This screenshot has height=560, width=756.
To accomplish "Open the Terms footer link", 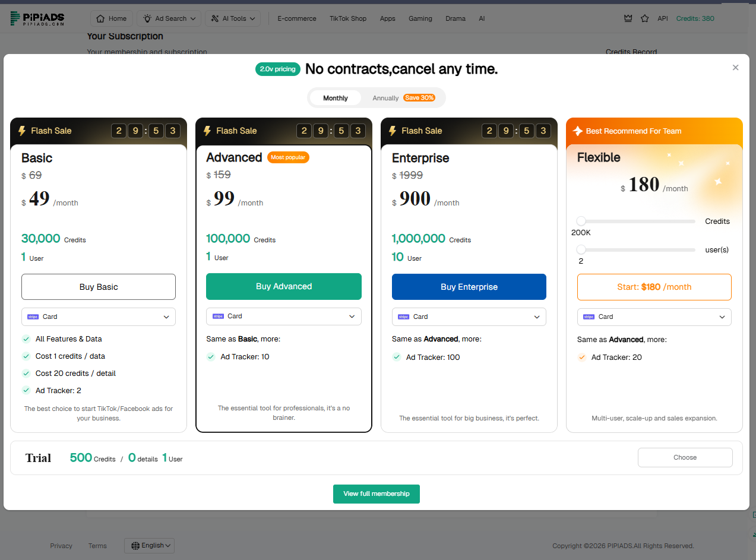I will pos(97,546).
